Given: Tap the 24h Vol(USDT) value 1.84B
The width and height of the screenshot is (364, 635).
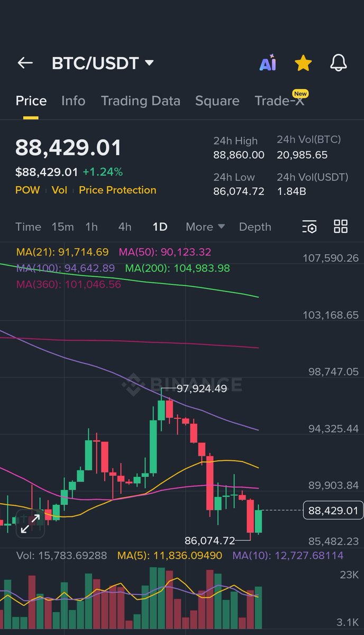Looking at the screenshot, I should [292, 192].
